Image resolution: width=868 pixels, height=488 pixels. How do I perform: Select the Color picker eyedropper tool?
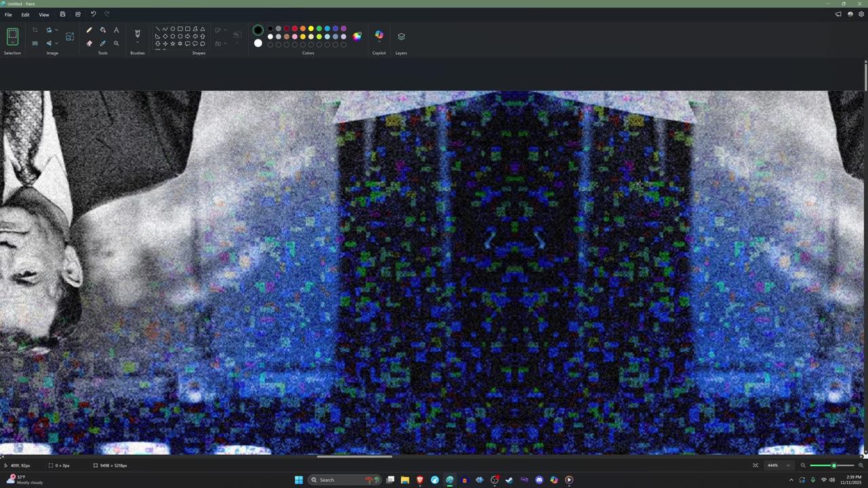coord(102,43)
